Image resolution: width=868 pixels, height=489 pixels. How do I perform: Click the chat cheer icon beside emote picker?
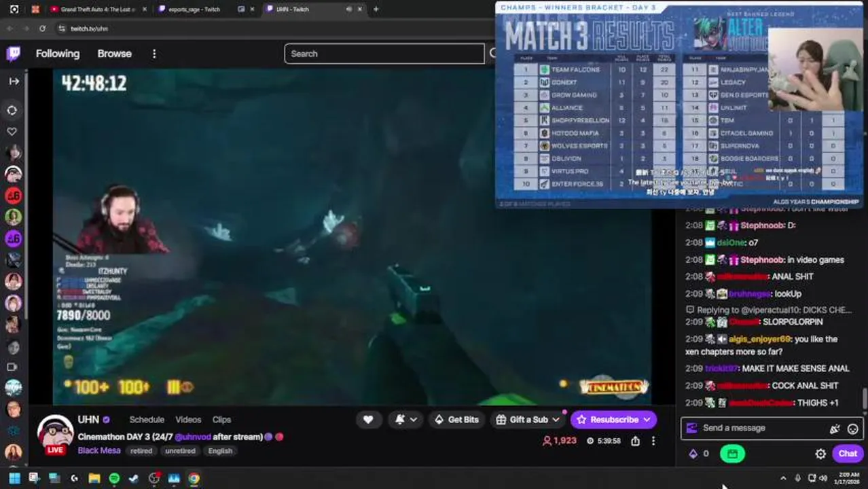pyautogui.click(x=835, y=429)
